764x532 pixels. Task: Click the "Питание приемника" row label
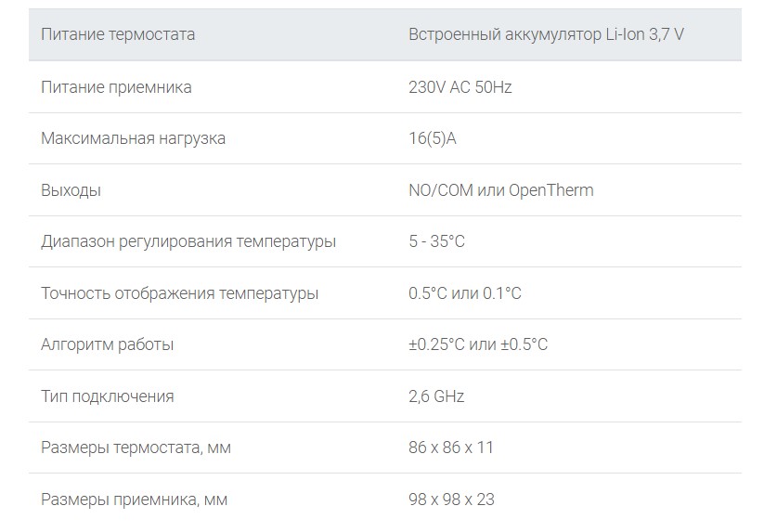116,87
